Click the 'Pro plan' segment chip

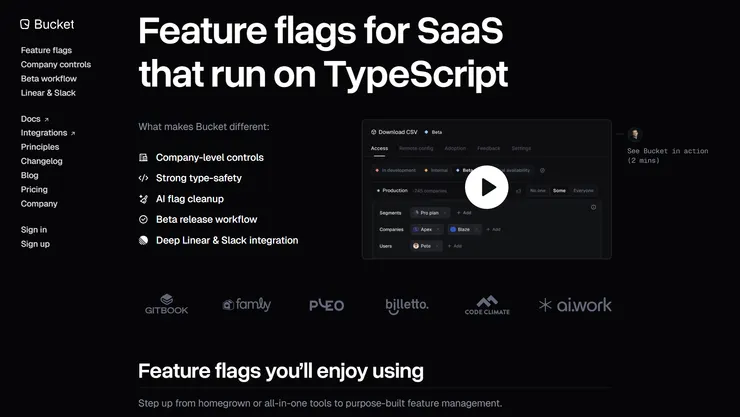(x=430, y=213)
